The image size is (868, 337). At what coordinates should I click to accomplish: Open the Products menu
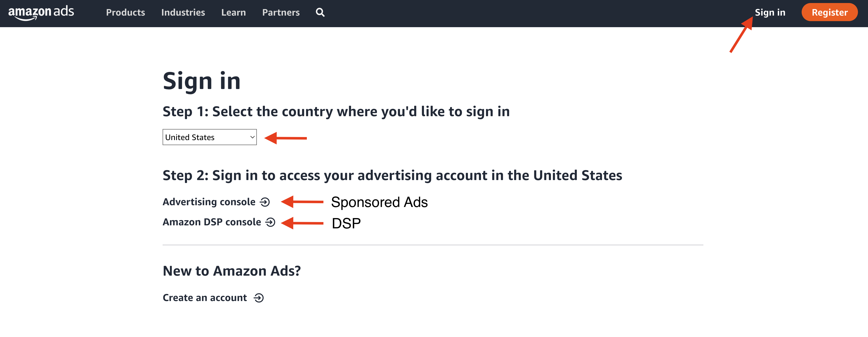pyautogui.click(x=125, y=13)
